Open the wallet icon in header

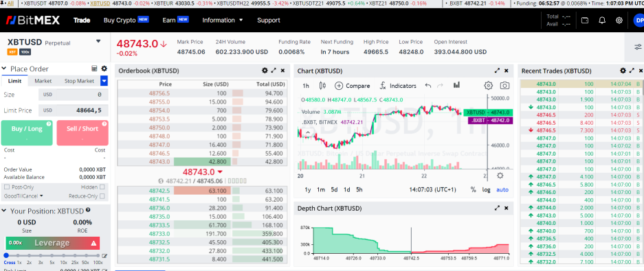point(586,20)
